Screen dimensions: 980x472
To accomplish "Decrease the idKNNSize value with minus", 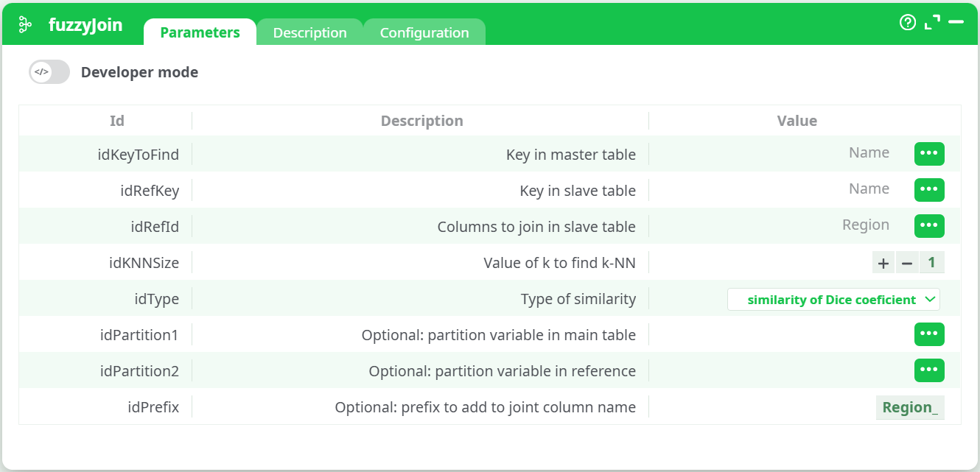I will tap(907, 263).
